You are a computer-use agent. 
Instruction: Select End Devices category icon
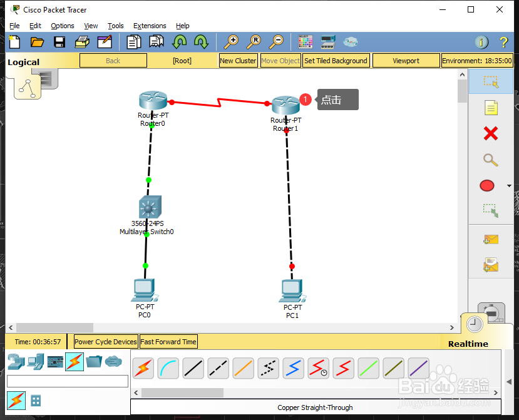(36, 361)
